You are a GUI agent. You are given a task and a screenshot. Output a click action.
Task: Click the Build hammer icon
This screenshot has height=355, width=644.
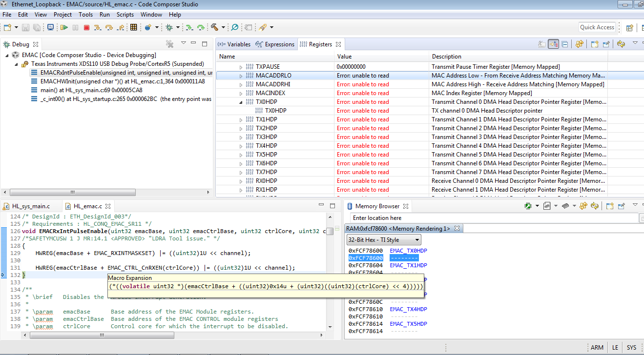[214, 27]
